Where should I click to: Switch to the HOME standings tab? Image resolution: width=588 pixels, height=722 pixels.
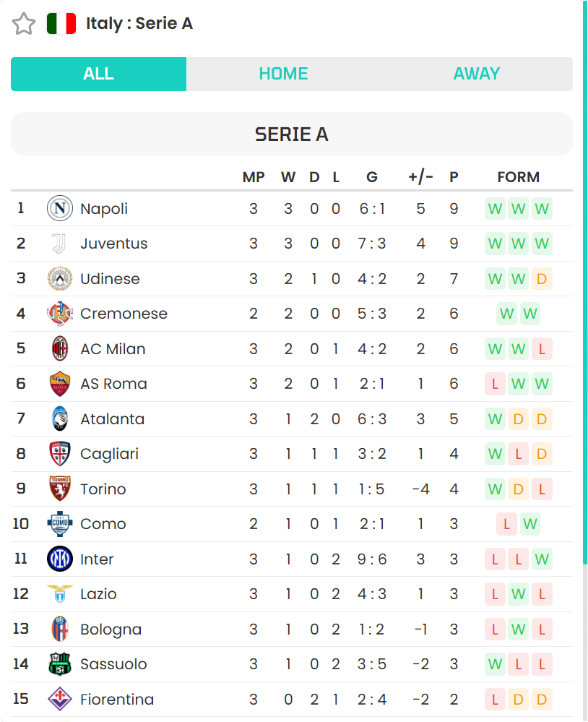(283, 74)
